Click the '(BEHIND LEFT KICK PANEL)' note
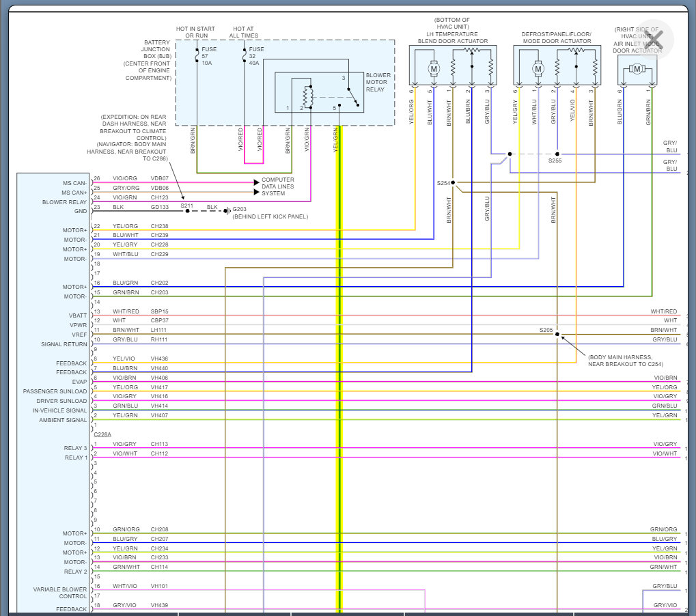696x616 pixels. (270, 216)
